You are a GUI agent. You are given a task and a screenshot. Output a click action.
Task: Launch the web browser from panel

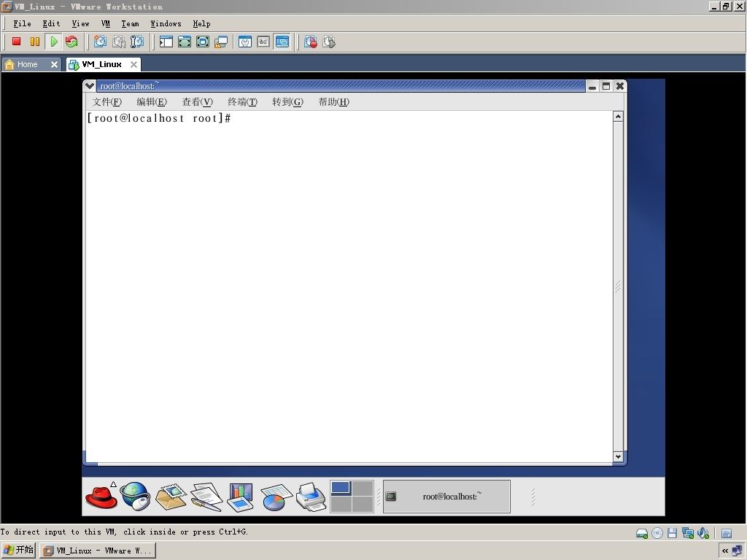pyautogui.click(x=136, y=496)
